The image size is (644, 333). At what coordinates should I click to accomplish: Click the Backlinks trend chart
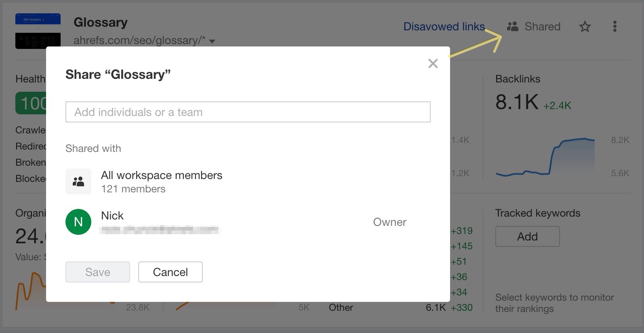[545, 158]
